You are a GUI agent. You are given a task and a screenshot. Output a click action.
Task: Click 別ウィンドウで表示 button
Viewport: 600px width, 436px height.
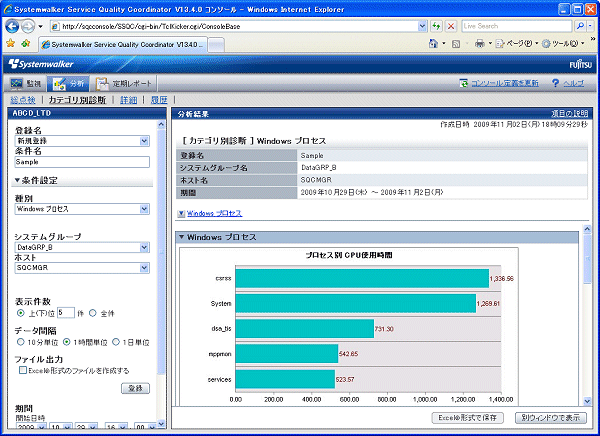tap(551, 418)
